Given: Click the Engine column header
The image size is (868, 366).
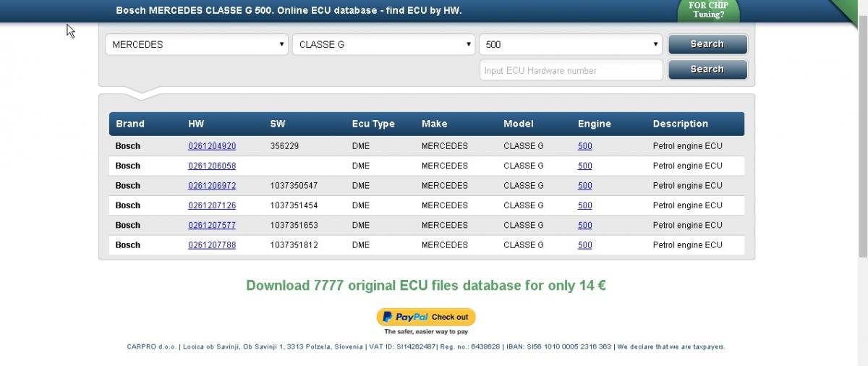Looking at the screenshot, I should [595, 124].
